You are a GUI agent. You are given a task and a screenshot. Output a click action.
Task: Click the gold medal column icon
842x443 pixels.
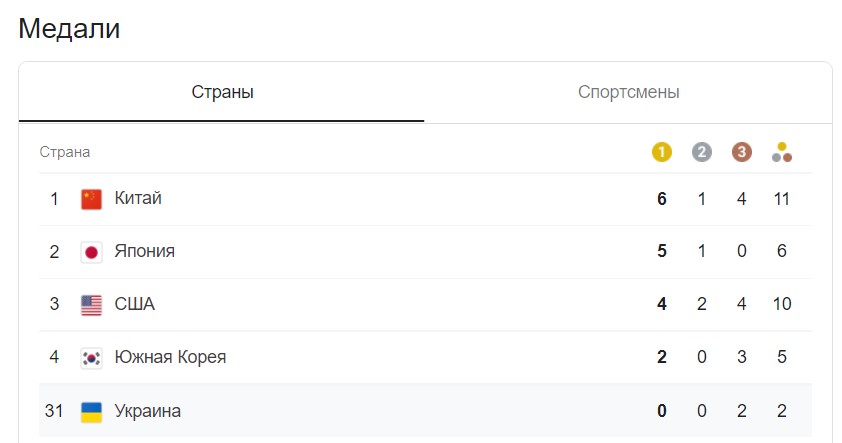coord(662,152)
